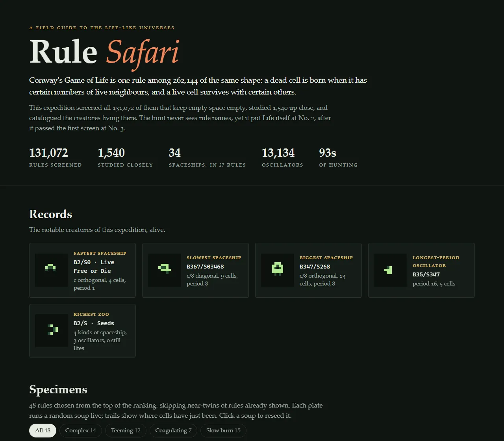Click the Longest-Period Oscillator thumbnail
The image size is (504, 441).
[x=391, y=270]
